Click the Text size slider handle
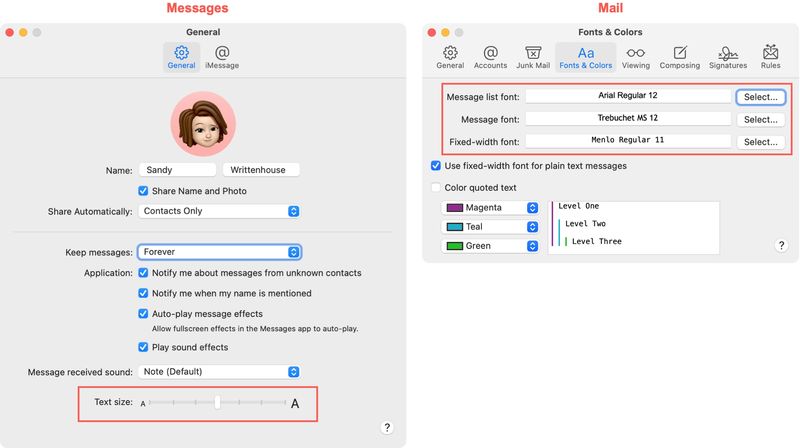The image size is (800, 448). 217,402
